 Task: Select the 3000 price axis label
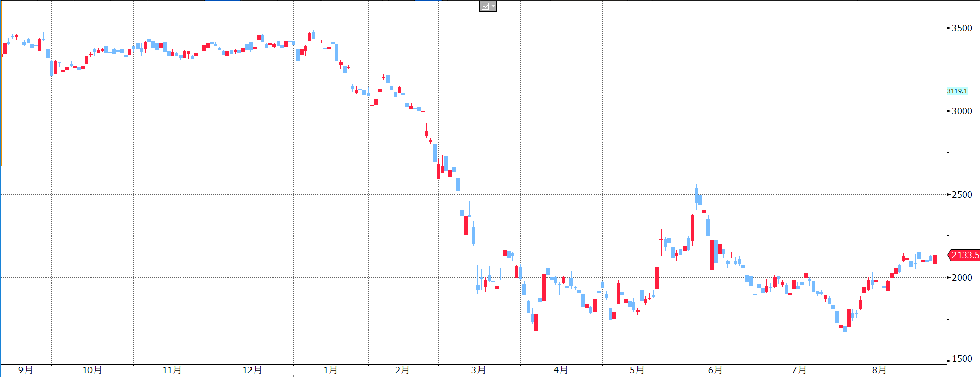click(x=962, y=111)
